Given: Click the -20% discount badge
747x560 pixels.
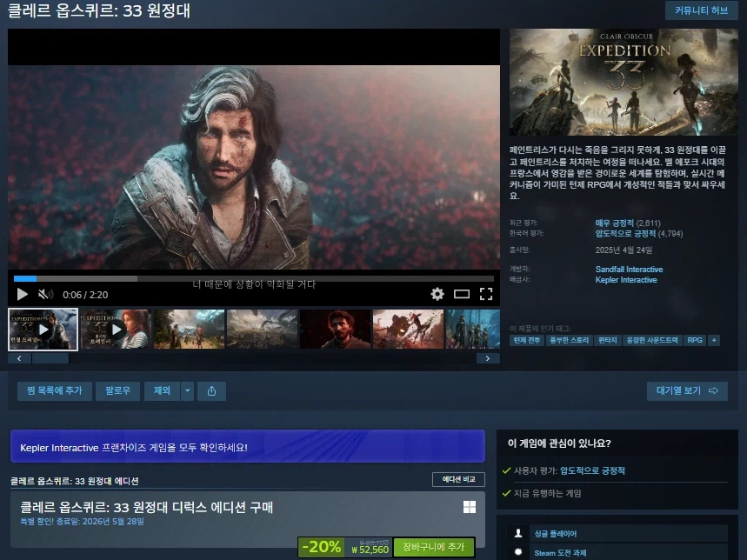Looking at the screenshot, I should tap(322, 547).
